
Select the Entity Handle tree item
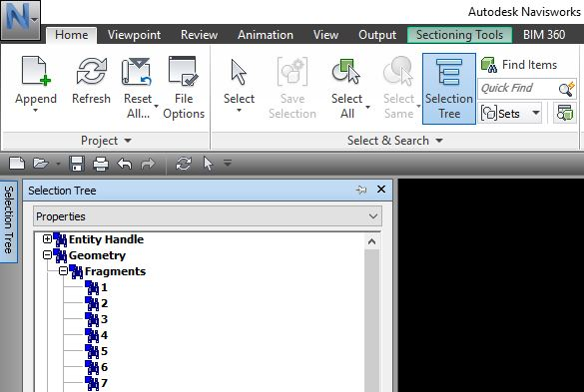(x=106, y=239)
